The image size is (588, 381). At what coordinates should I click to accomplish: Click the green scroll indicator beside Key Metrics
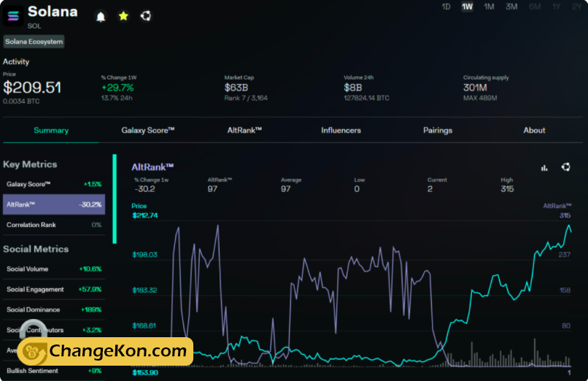point(115,199)
